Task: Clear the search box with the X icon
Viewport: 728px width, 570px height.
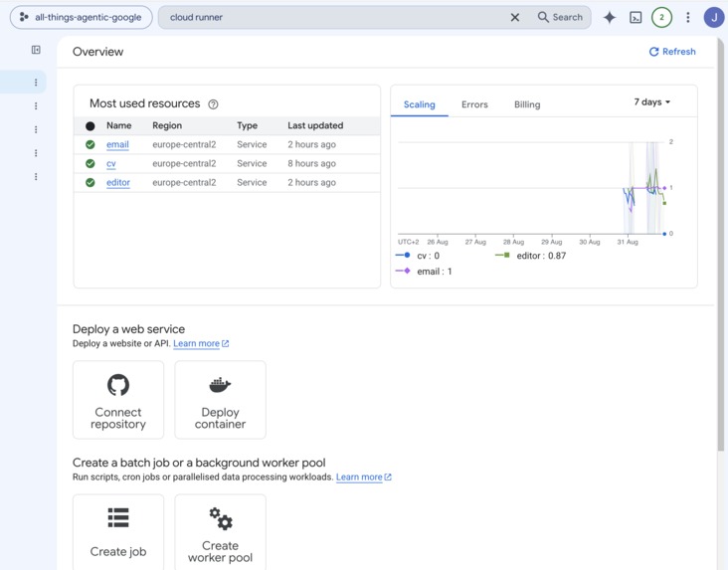Action: click(515, 17)
